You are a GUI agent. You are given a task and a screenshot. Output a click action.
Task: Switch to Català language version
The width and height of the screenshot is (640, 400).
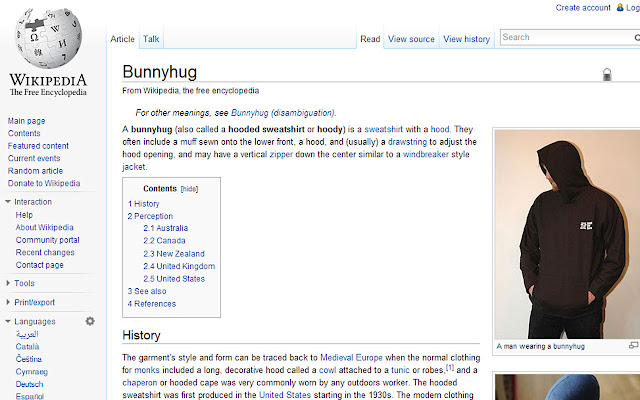tap(27, 347)
